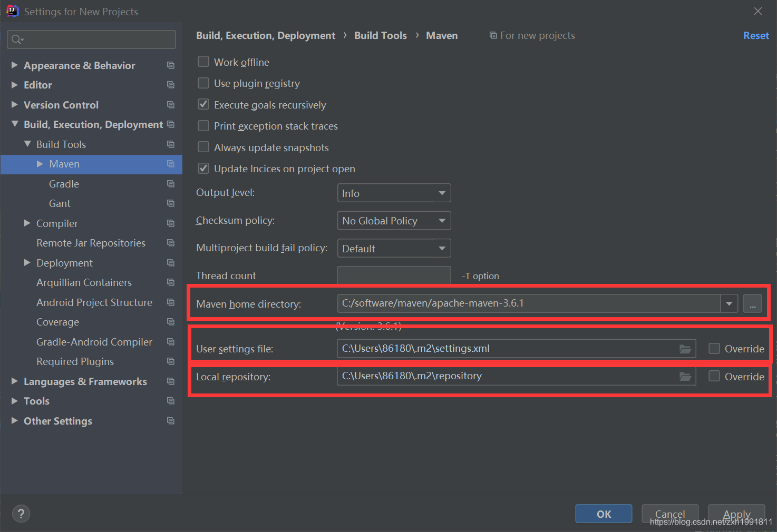Open Arquillian Containers settings
777x532 pixels.
tap(84, 282)
